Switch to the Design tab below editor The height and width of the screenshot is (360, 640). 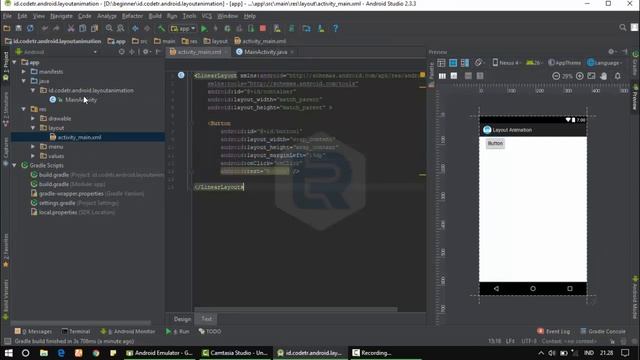coord(182,319)
